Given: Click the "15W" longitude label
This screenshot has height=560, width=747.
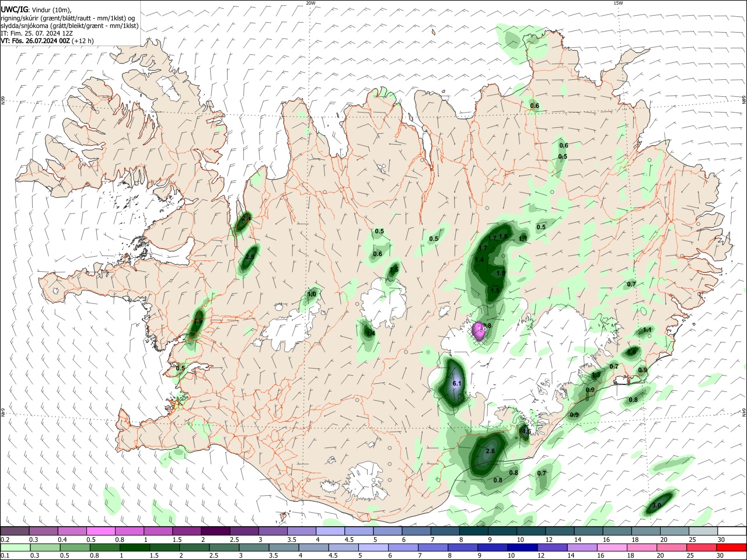Looking at the screenshot, I should [618, 3].
